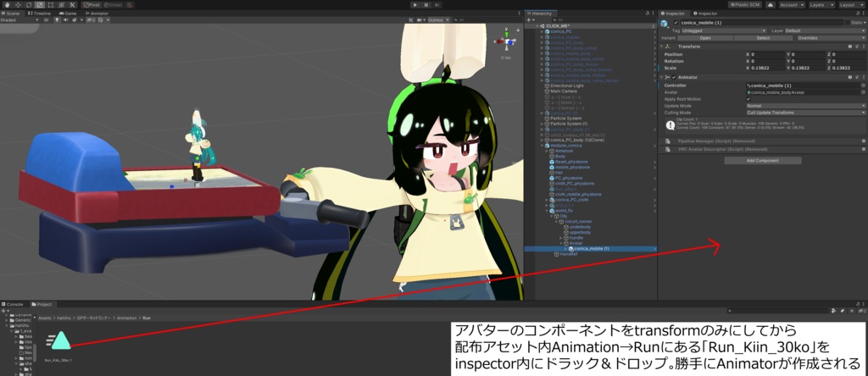Click the variant Select button
This screenshot has height=376, width=868.
[x=763, y=38]
